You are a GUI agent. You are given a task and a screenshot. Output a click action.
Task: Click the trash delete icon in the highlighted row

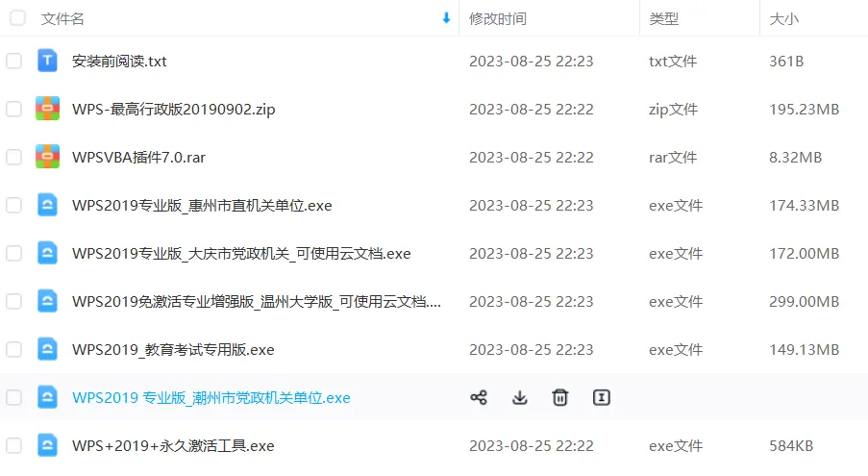pos(560,397)
